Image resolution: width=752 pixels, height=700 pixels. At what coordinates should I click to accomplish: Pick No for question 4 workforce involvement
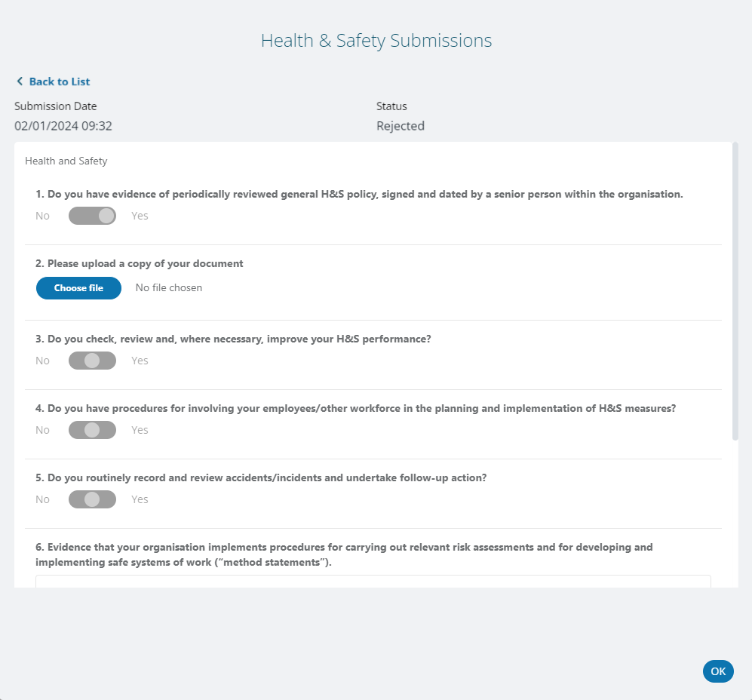click(x=42, y=430)
